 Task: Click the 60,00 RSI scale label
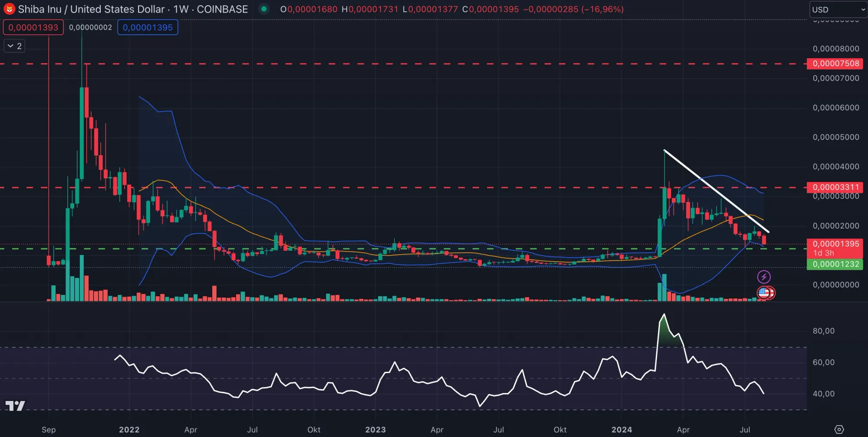tap(824, 362)
